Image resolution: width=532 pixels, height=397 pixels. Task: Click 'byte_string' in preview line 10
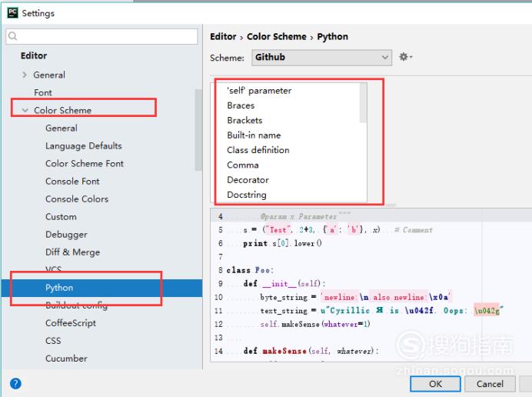point(284,297)
